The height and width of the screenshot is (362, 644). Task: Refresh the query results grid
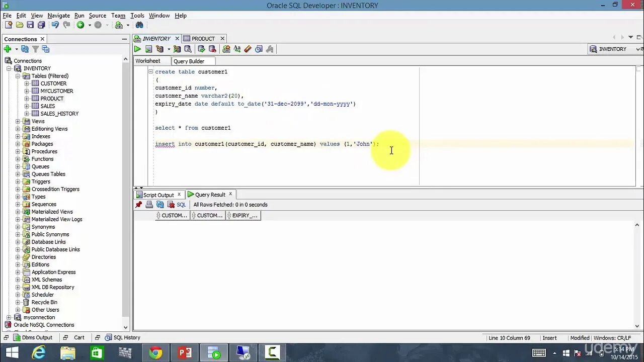[x=160, y=205]
